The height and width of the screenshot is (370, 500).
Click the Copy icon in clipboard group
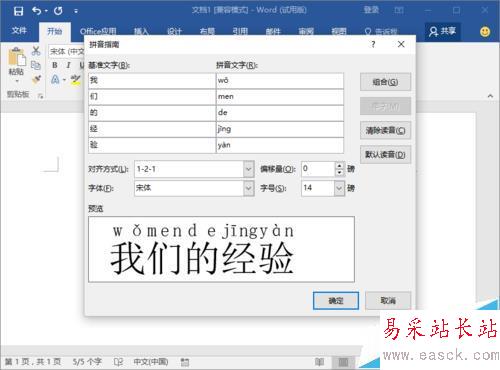[x=36, y=65]
